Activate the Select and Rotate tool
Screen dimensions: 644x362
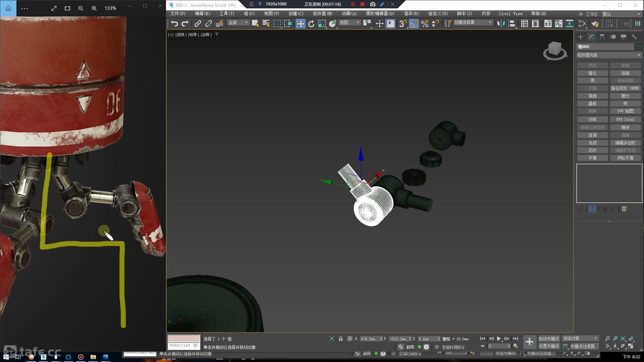pos(311,23)
